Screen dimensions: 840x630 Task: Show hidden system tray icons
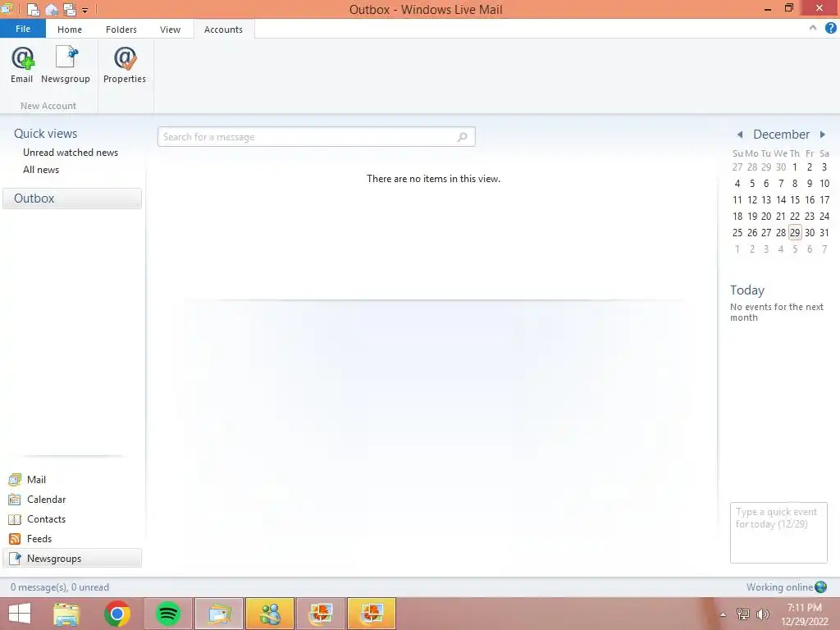tap(724, 614)
